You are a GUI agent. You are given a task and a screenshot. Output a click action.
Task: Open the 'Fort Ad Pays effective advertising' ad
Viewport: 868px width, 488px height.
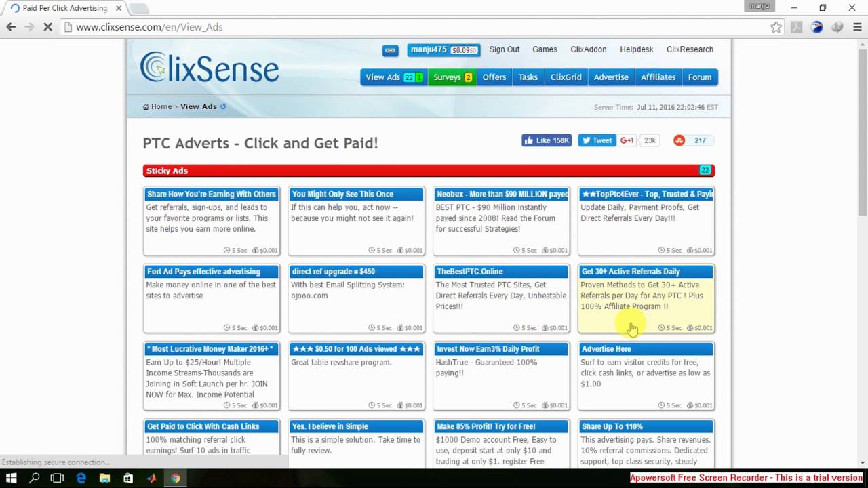pos(212,298)
